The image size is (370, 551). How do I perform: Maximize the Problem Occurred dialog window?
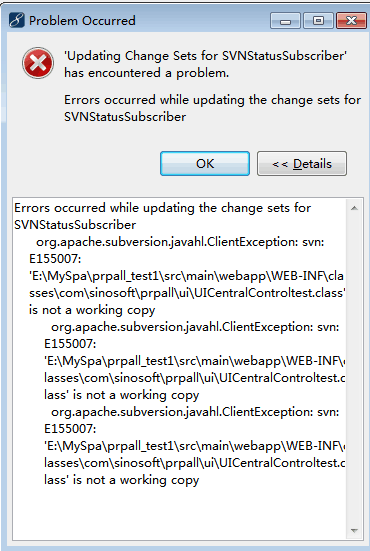318,21
